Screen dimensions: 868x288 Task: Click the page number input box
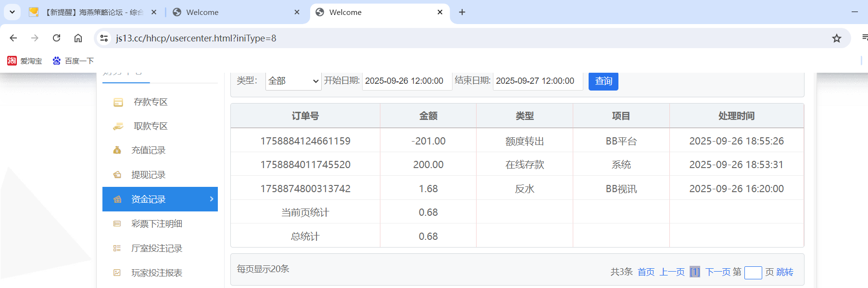pyautogui.click(x=753, y=273)
